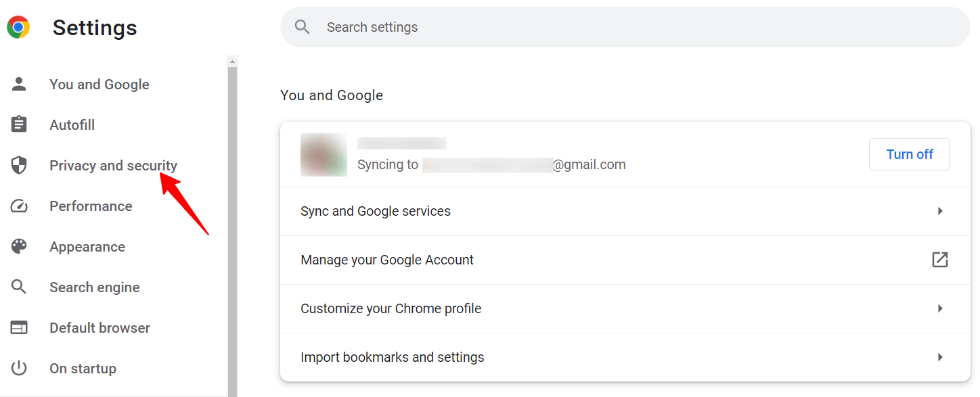Click the profile avatar thumbnail

pos(324,155)
